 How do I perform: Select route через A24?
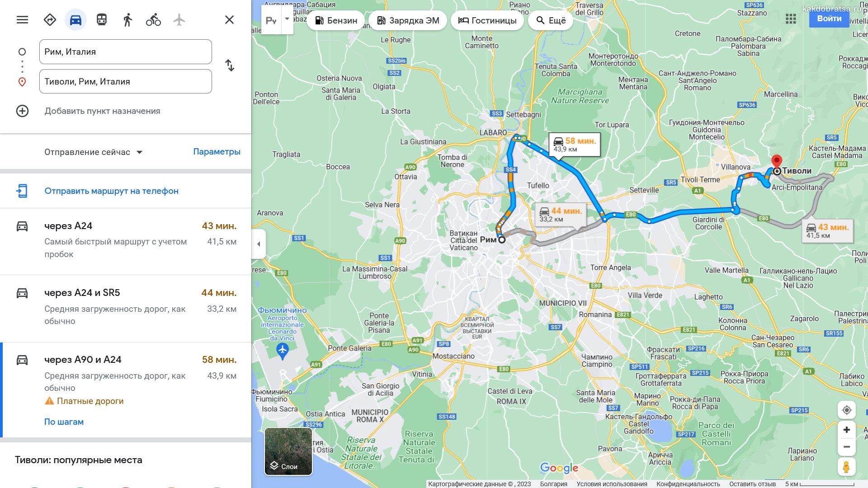pyautogui.click(x=126, y=241)
